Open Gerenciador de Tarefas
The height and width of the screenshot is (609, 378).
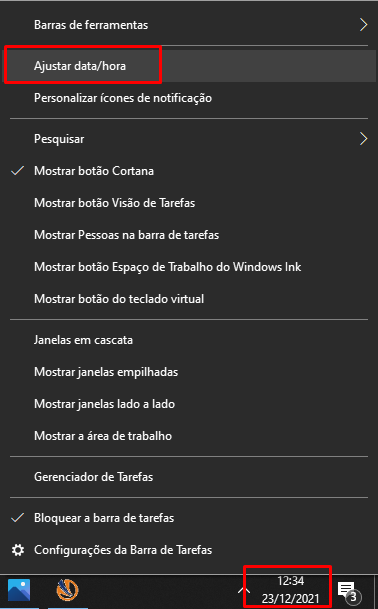pyautogui.click(x=189, y=477)
